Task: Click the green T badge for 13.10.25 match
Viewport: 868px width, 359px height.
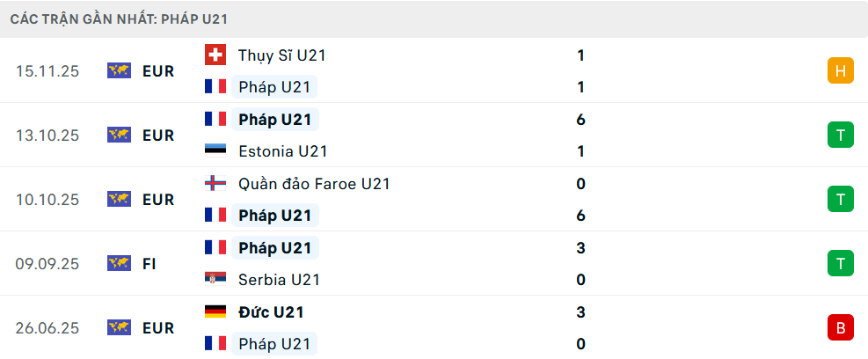Action: (x=841, y=136)
